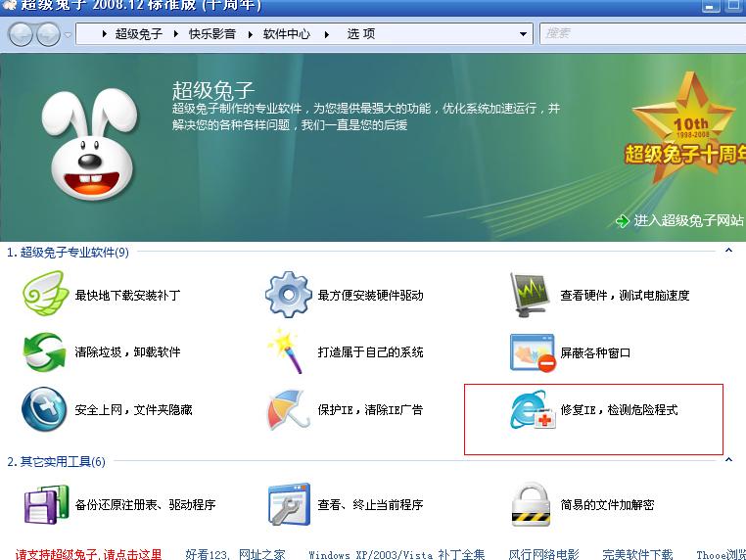Click the floppy disk registry backup icon
The height and width of the screenshot is (560, 746).
(x=47, y=505)
